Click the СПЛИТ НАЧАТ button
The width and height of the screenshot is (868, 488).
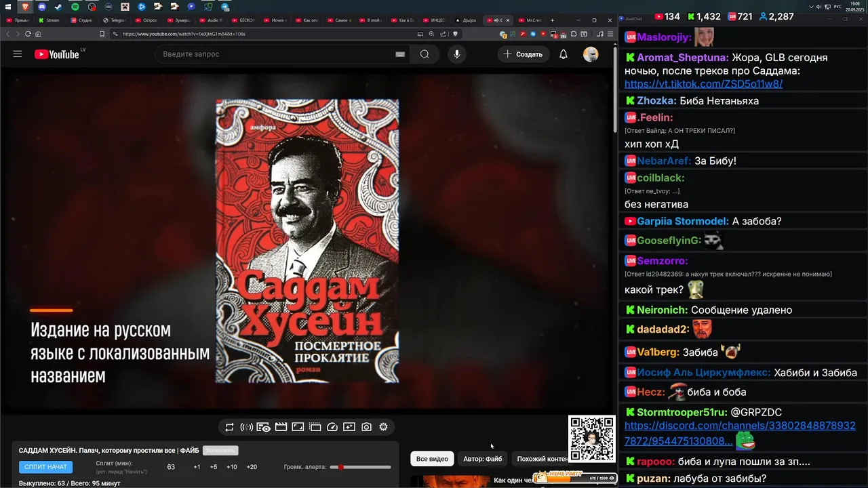[x=45, y=467]
